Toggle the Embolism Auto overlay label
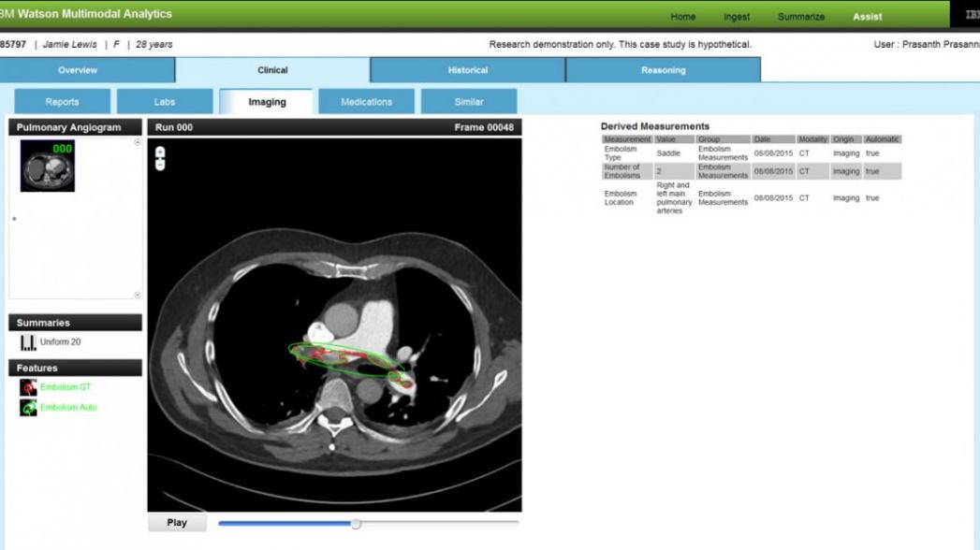Screen dimensions: 980x550 68,408
